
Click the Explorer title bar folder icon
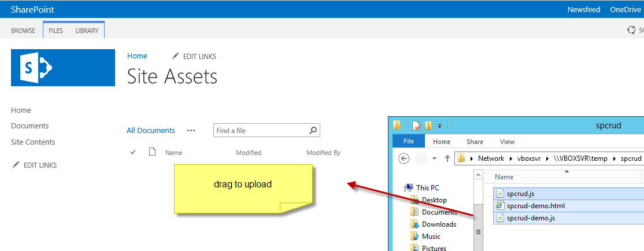tap(397, 125)
